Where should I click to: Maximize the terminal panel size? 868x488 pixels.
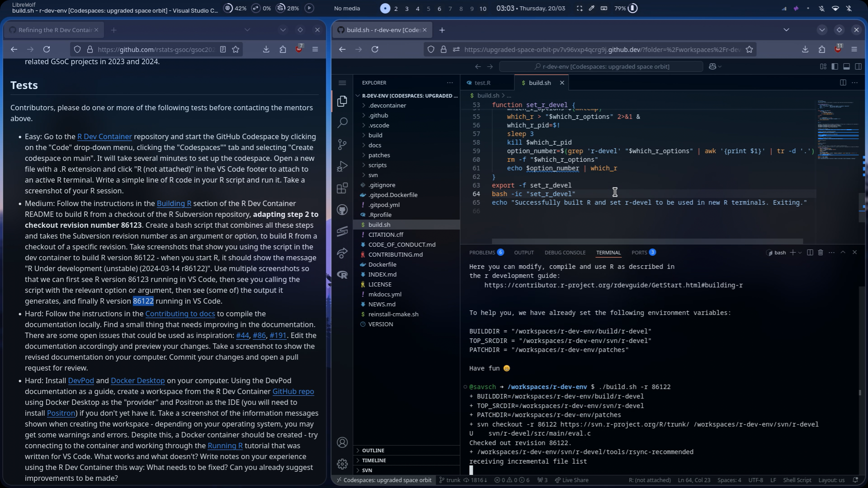click(x=843, y=253)
